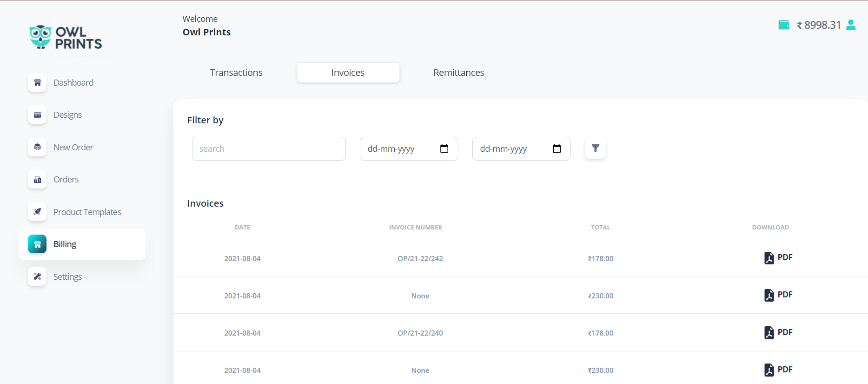This screenshot has width=868, height=384.
Task: Open the Remittances tab
Action: [459, 73]
